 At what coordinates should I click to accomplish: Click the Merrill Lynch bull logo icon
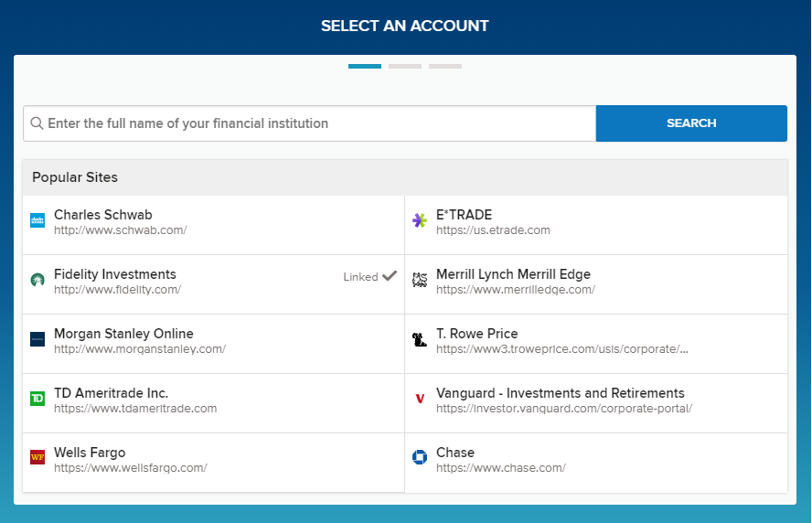[420, 280]
